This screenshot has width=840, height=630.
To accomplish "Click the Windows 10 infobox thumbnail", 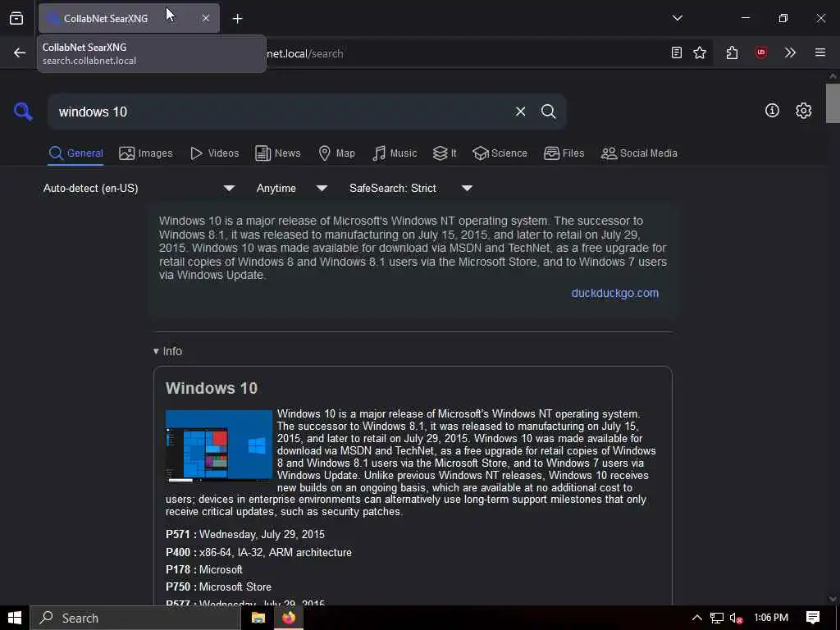I will 218,445.
